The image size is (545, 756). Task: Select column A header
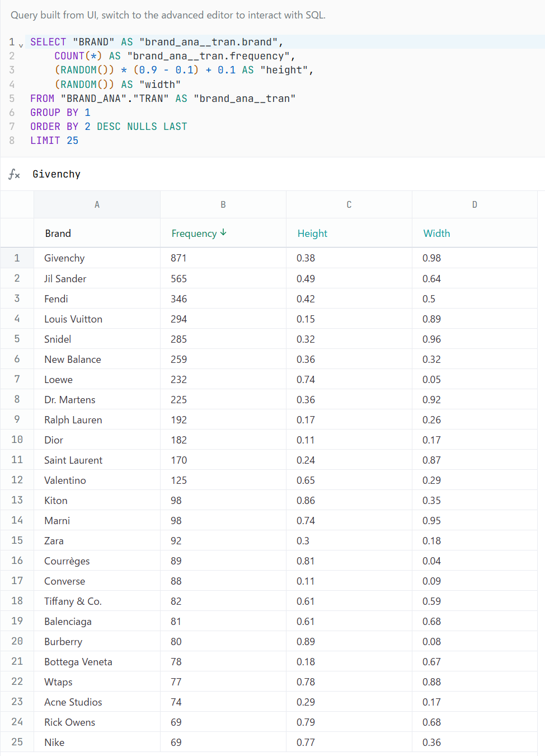point(97,204)
